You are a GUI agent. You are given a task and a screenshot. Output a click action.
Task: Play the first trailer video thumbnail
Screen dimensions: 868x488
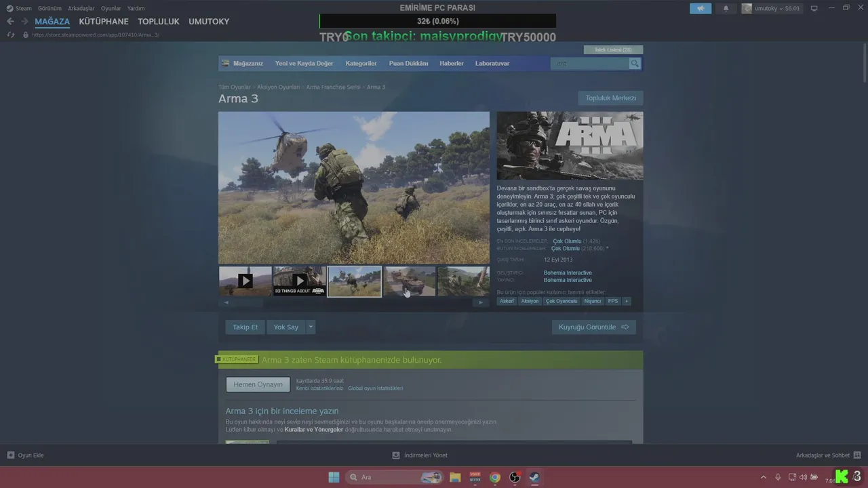pos(245,281)
